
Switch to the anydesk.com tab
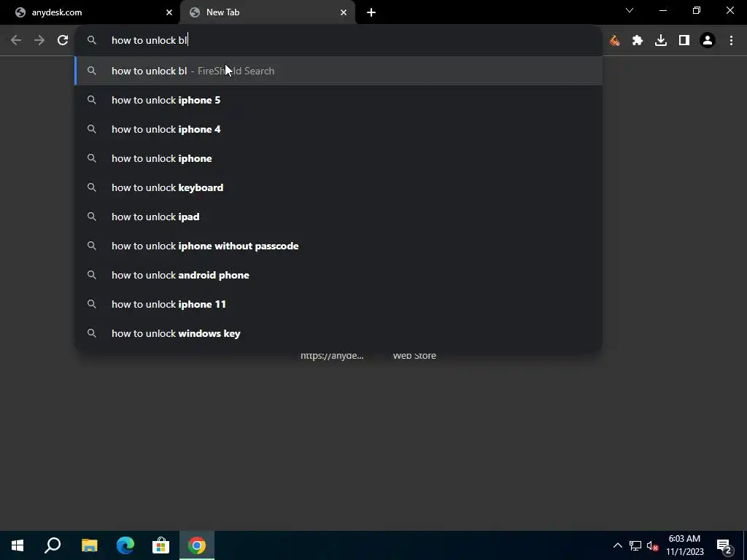click(x=90, y=12)
